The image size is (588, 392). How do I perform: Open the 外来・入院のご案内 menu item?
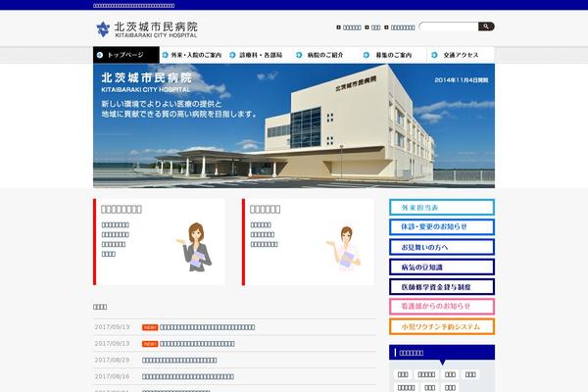193,55
